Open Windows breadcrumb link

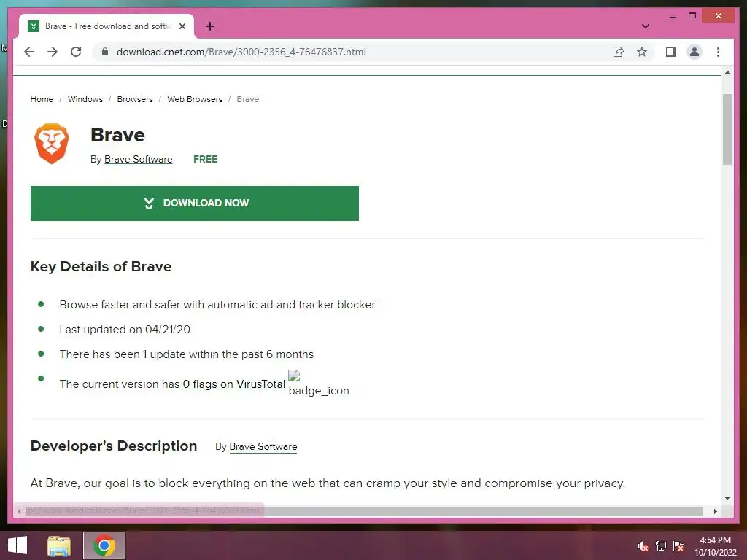[85, 99]
